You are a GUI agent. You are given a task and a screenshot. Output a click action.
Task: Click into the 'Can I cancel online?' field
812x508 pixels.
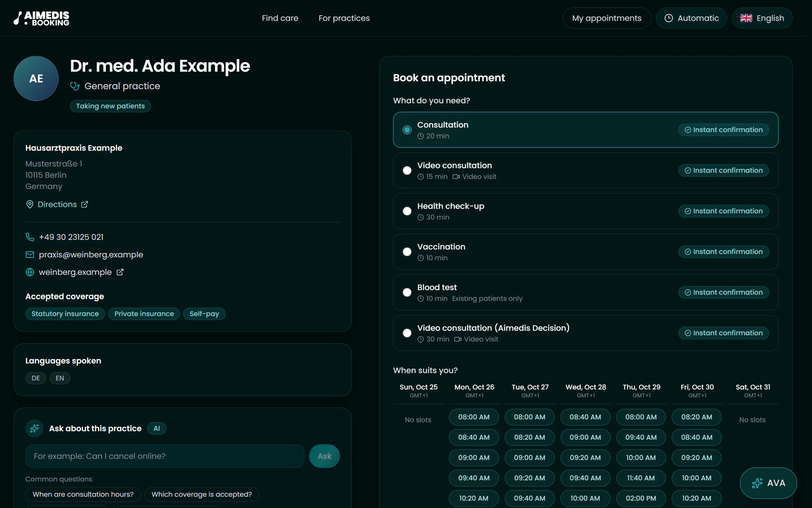tap(165, 456)
